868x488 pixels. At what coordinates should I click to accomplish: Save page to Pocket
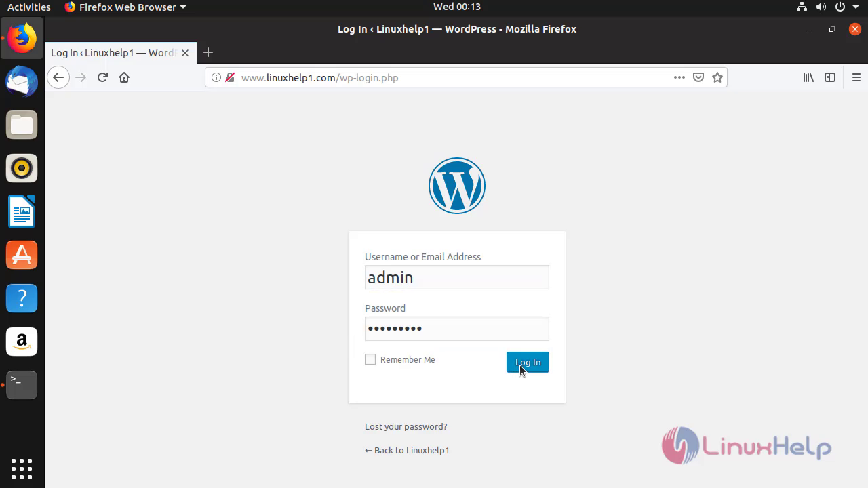(x=698, y=77)
